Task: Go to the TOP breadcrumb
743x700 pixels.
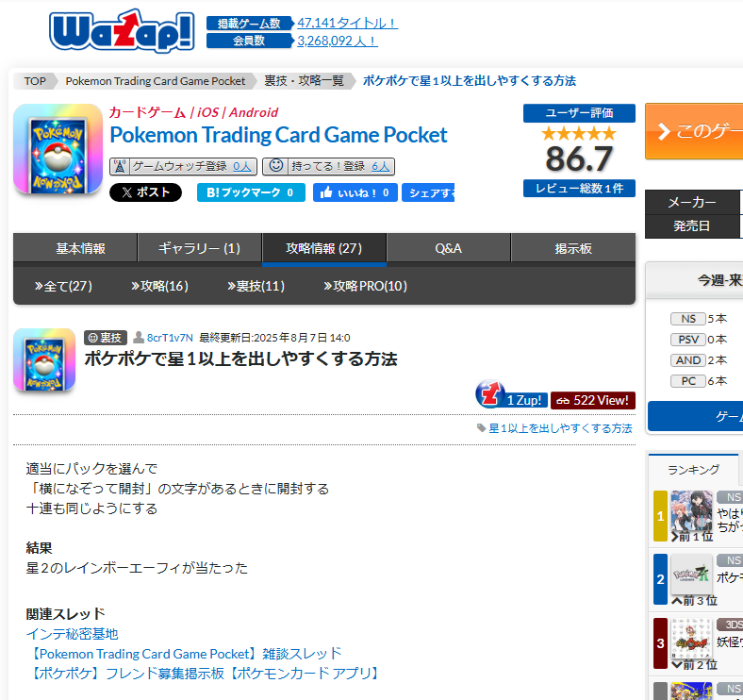Action: (35, 81)
